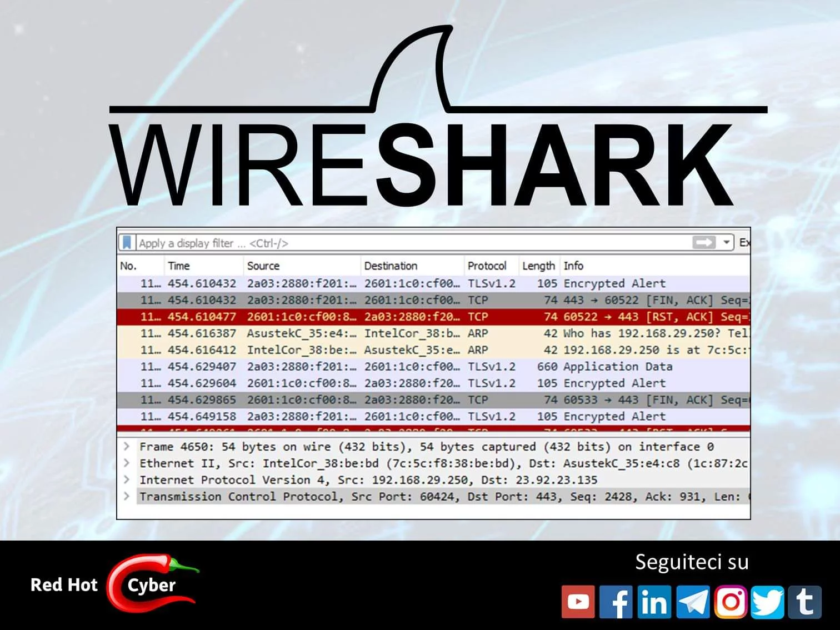This screenshot has height=630, width=840.
Task: Open the display filter history dropdown
Action: [726, 243]
